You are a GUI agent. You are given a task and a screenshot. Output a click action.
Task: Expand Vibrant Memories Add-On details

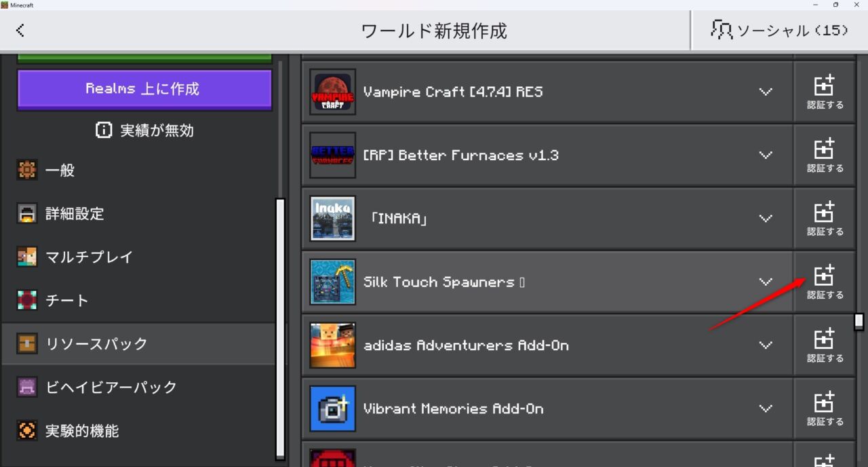[766, 409]
